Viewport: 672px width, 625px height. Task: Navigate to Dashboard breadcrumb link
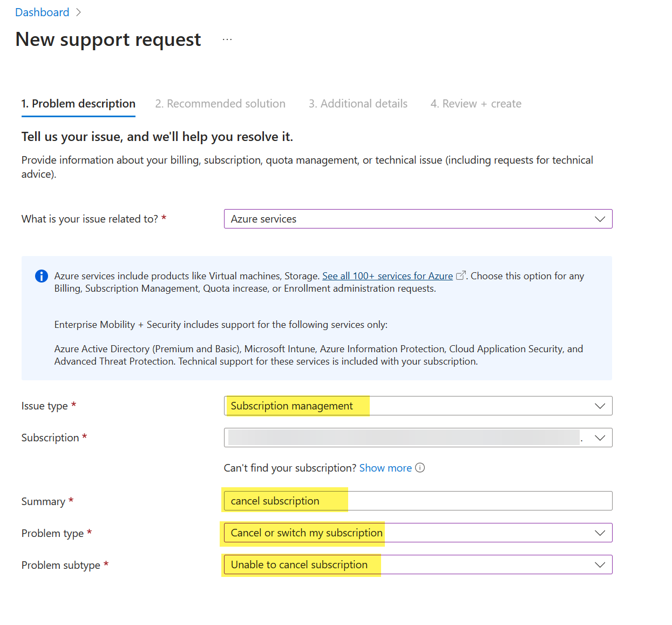click(x=42, y=12)
